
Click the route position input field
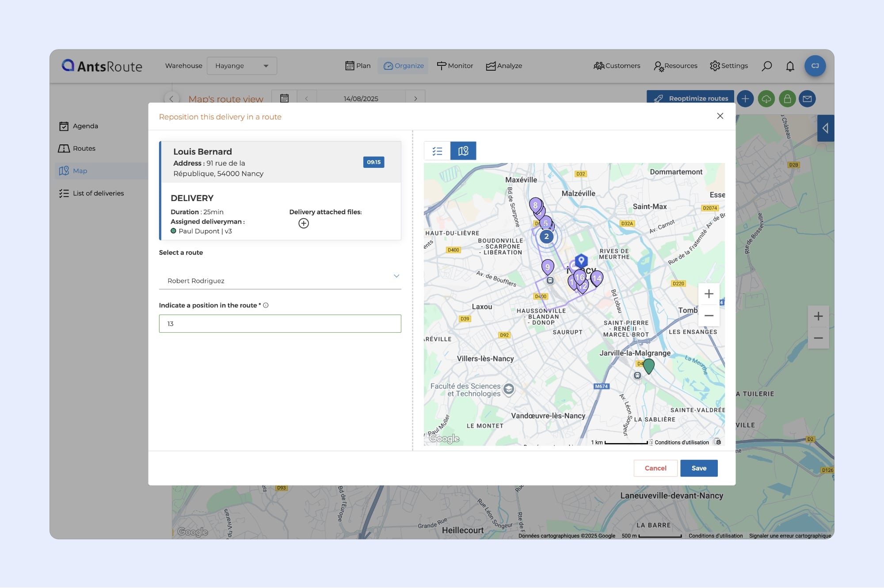coord(280,324)
